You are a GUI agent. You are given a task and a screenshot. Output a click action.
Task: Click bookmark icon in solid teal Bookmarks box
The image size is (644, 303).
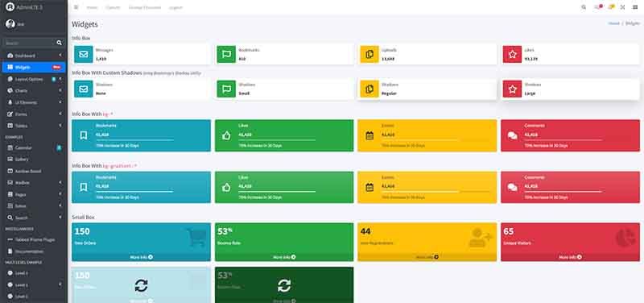84,135
